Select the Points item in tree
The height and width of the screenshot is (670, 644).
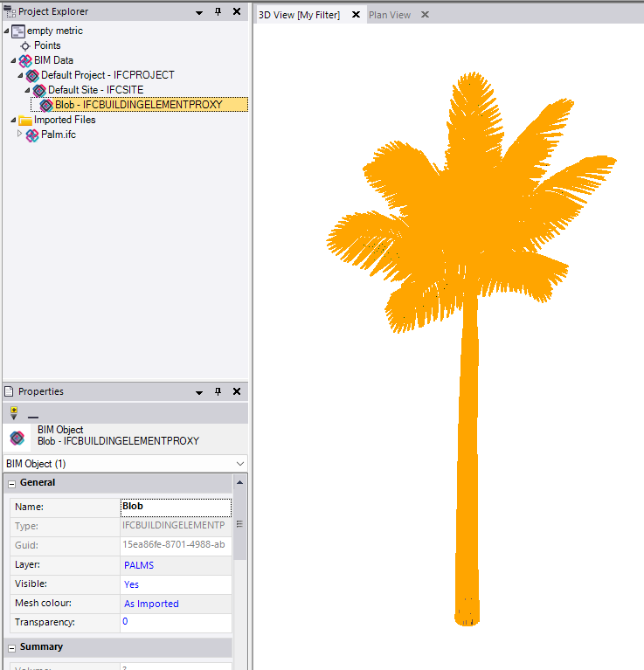point(47,45)
